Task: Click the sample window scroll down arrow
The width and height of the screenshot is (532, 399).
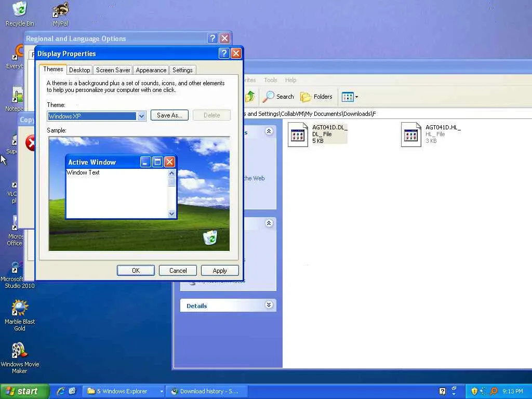Action: (171, 214)
